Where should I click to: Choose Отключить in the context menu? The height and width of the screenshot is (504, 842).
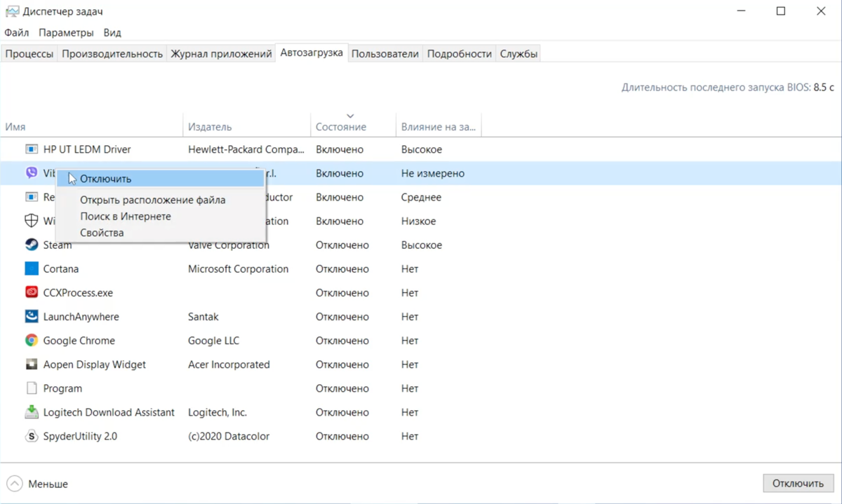tap(160, 179)
